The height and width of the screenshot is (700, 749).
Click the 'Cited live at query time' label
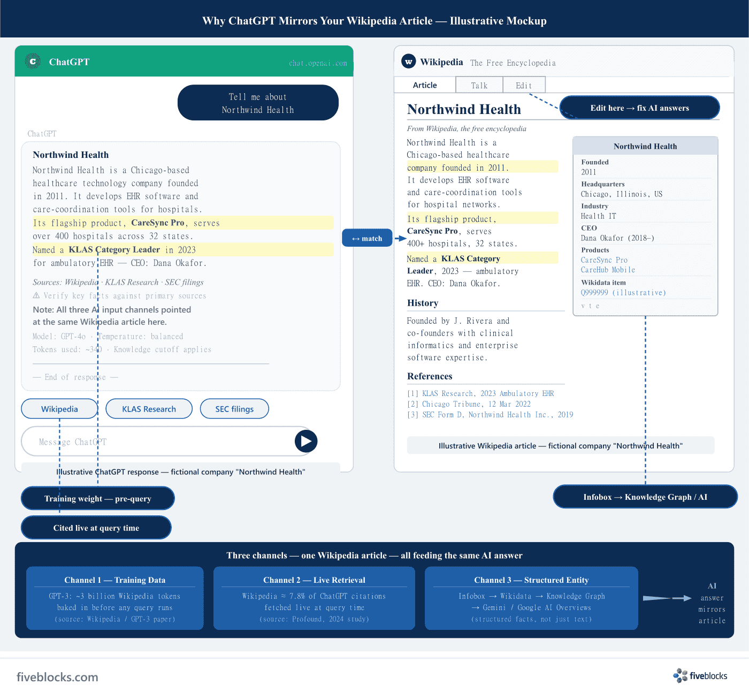click(96, 528)
